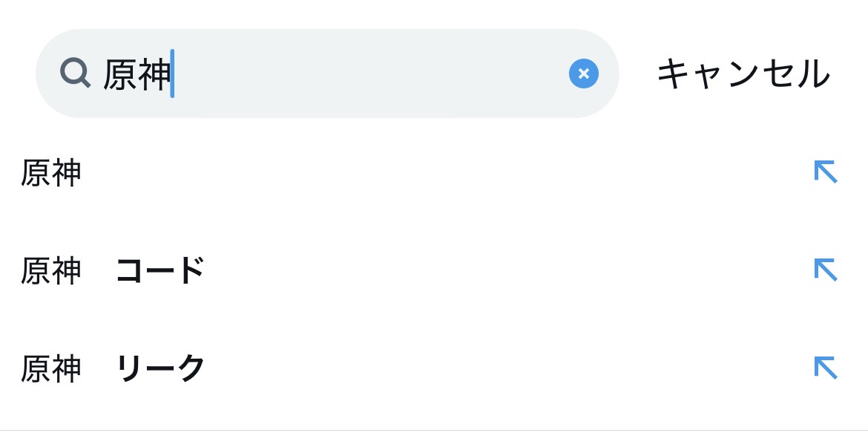Click the 原神 prefix in the リーク row
868x433 pixels.
[x=51, y=368]
